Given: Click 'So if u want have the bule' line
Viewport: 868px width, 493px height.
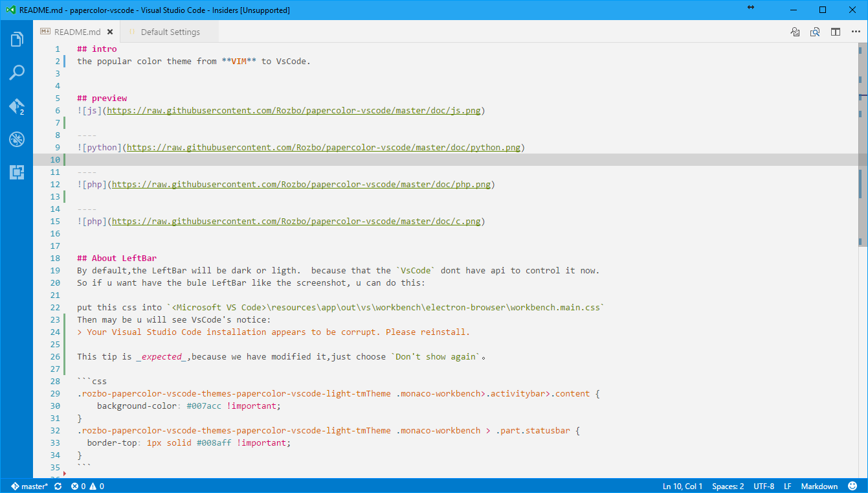Looking at the screenshot, I should [x=251, y=283].
